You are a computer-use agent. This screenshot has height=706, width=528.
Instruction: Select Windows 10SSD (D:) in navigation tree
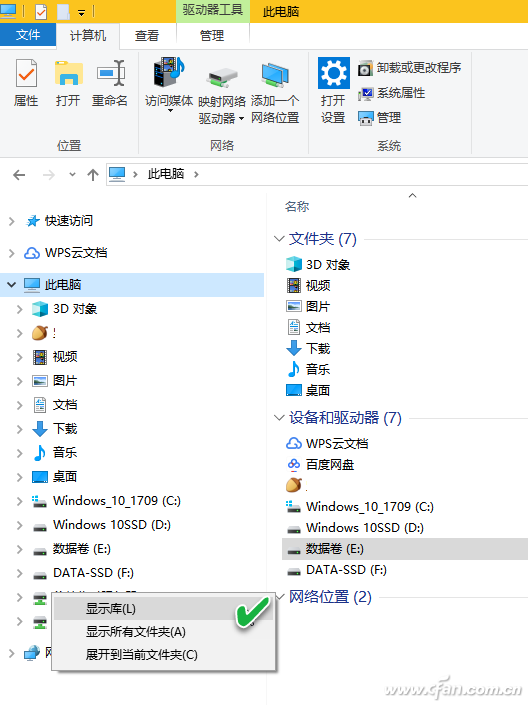[112, 525]
